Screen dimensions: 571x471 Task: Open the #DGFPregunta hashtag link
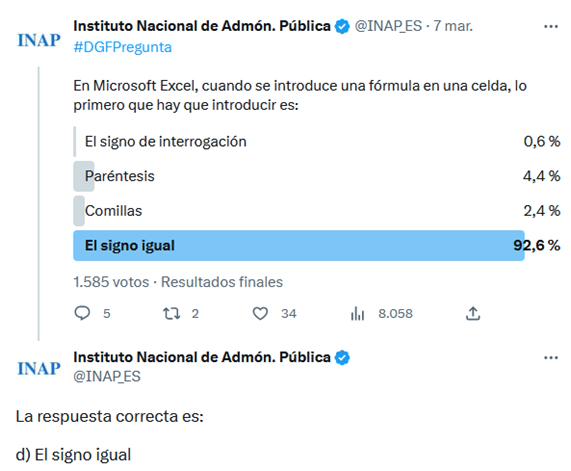click(x=122, y=47)
